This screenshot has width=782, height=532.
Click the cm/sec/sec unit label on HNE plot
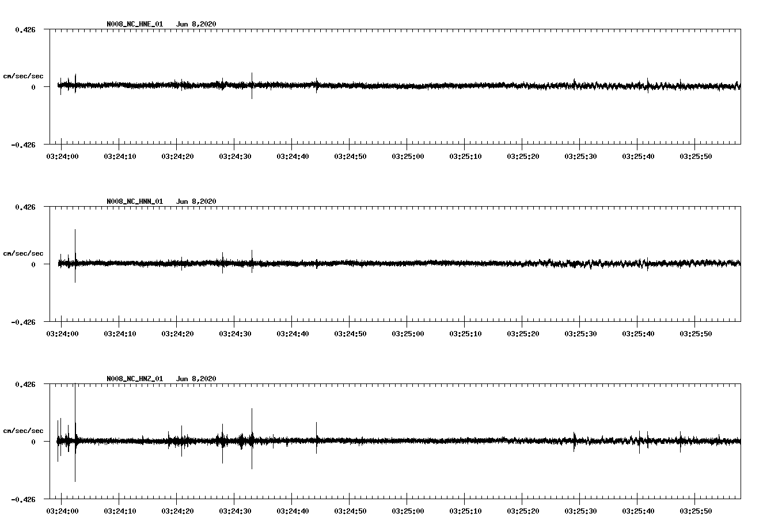point(24,76)
